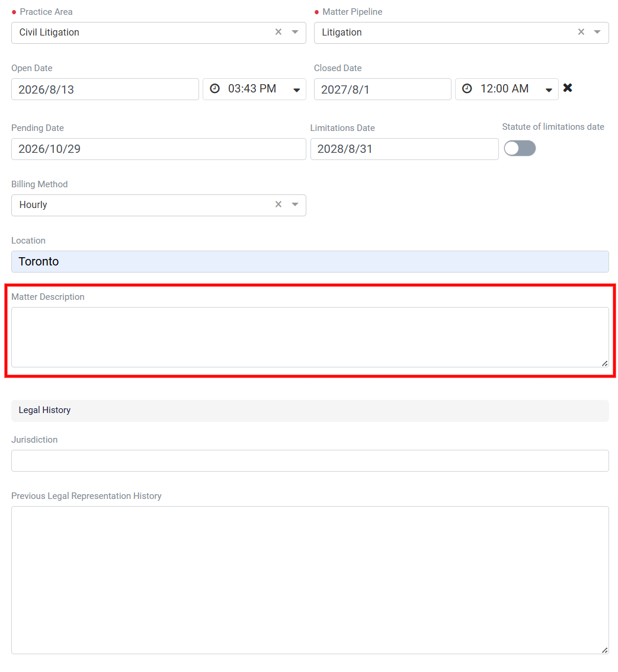This screenshot has width=618, height=672.
Task: Open the 03:43 PM time picker arrow
Action: [x=297, y=90]
